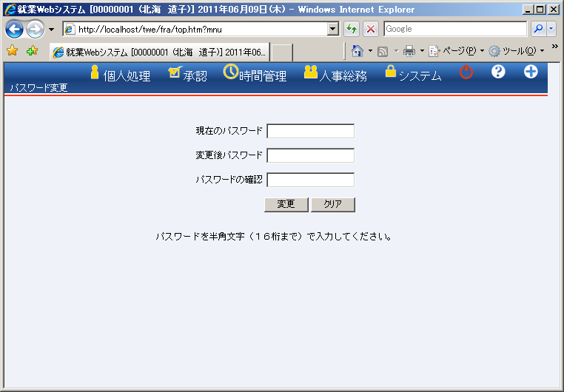Open Favorites star icon
Screen dimensions: 564x392
pos(13,51)
